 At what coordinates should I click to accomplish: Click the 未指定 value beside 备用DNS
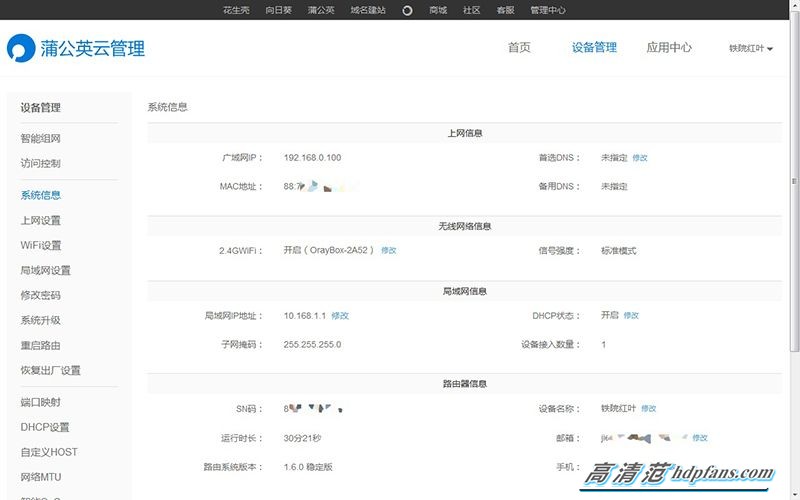(x=614, y=186)
